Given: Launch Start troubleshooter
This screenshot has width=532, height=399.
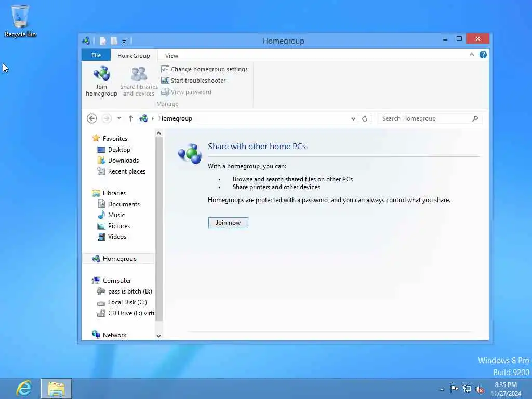Looking at the screenshot, I should (193, 81).
